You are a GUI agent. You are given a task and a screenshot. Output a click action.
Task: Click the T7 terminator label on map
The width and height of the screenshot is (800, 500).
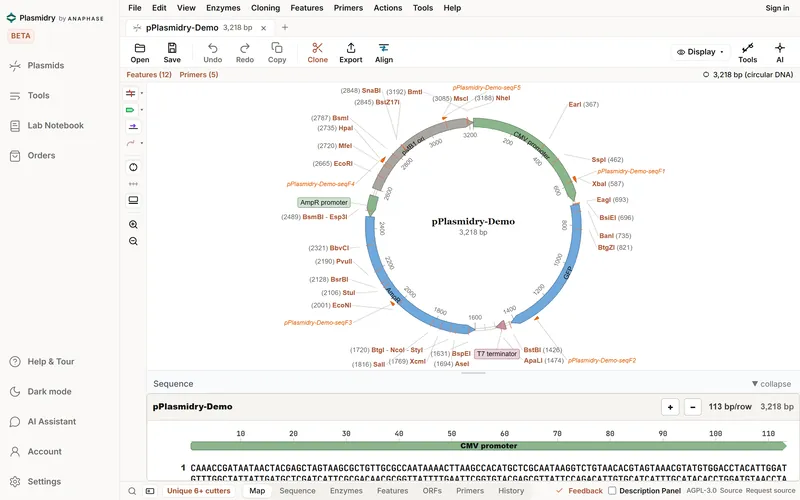497,354
